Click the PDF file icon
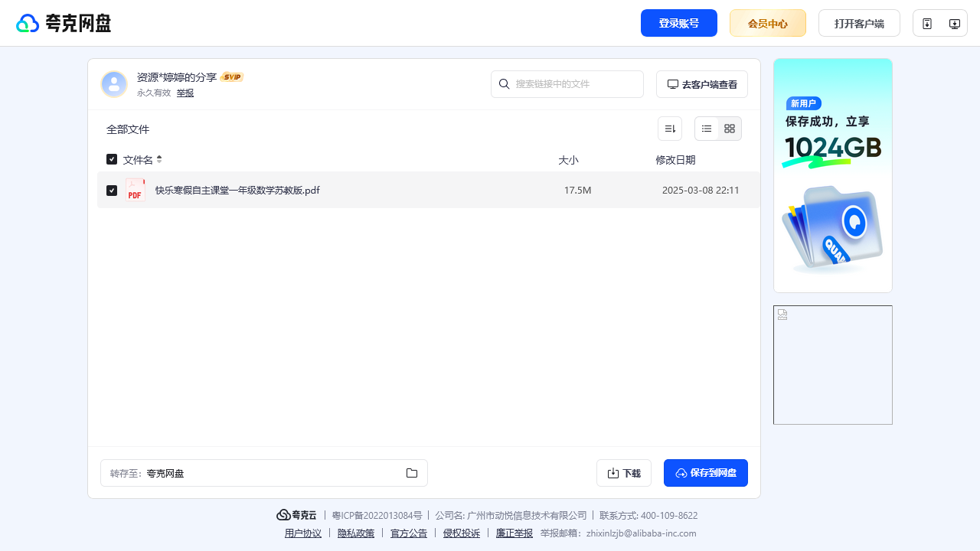The image size is (980, 551). click(x=136, y=190)
